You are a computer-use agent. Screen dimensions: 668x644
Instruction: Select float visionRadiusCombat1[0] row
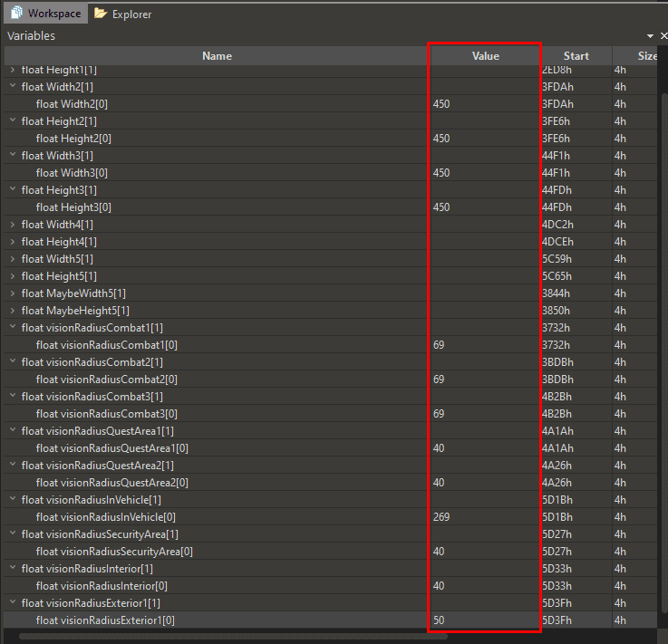pyautogui.click(x=330, y=345)
